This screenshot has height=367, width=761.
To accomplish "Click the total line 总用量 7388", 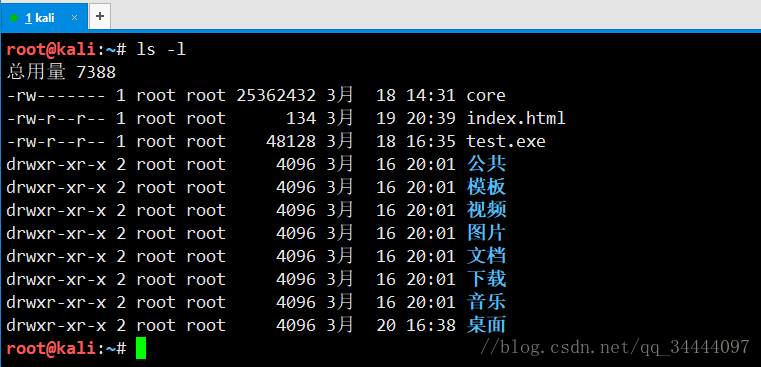I will click(x=61, y=72).
